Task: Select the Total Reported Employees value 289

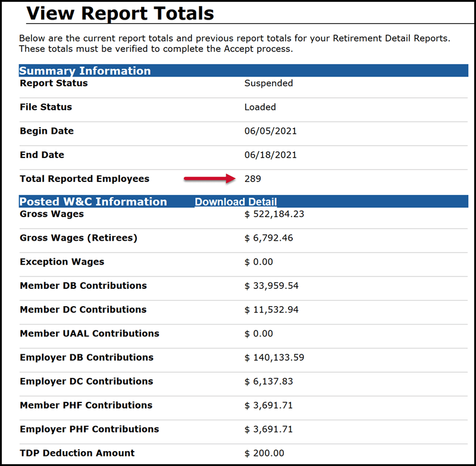Action: (x=252, y=178)
